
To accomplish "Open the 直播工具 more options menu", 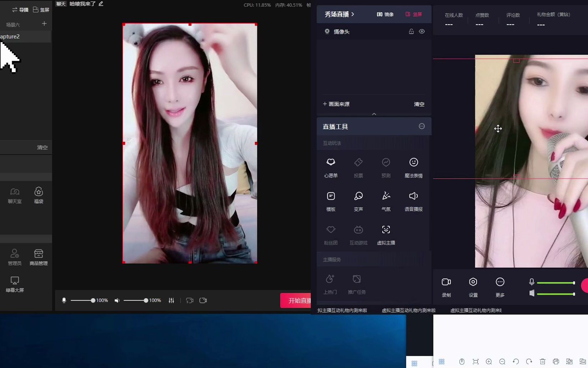I will pyautogui.click(x=422, y=126).
